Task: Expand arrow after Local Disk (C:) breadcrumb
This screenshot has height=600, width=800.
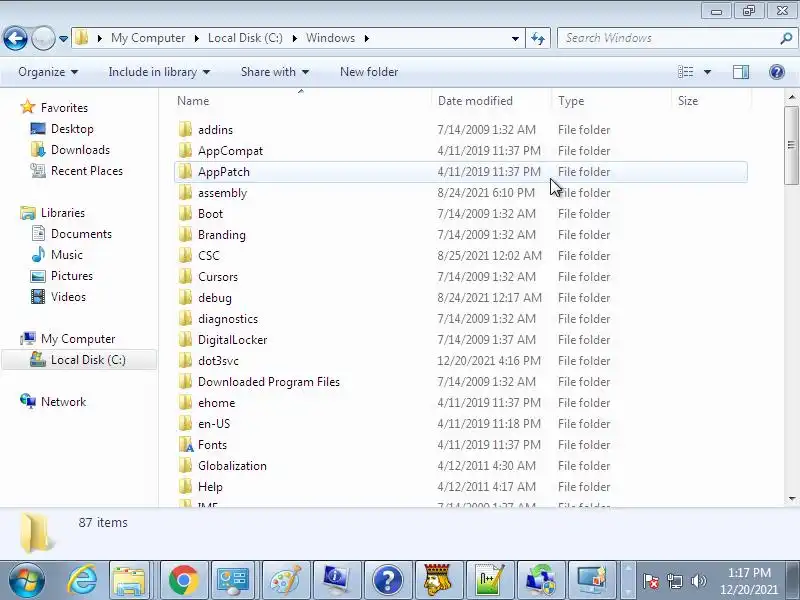Action: coord(294,38)
